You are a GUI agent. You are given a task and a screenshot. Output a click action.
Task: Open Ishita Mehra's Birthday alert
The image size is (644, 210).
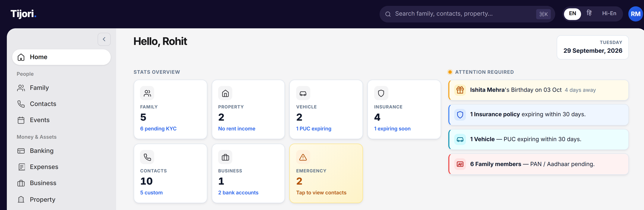[x=538, y=90]
